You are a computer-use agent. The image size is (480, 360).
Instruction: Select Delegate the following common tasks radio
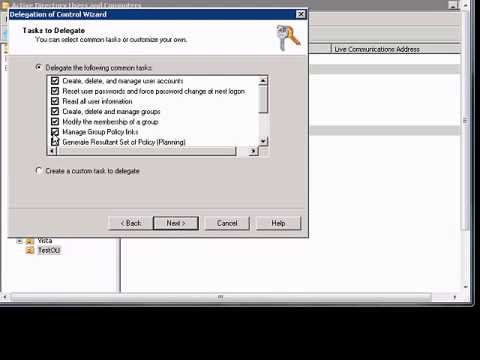click(39, 68)
